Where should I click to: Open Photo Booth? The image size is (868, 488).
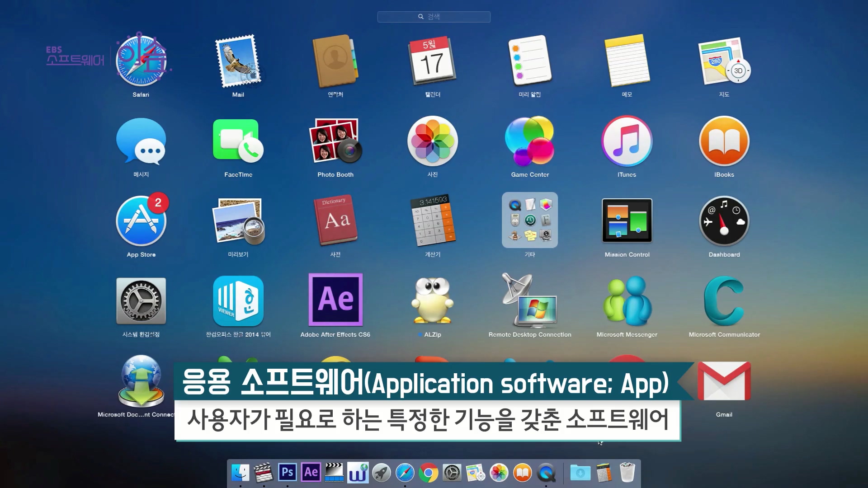click(x=335, y=141)
